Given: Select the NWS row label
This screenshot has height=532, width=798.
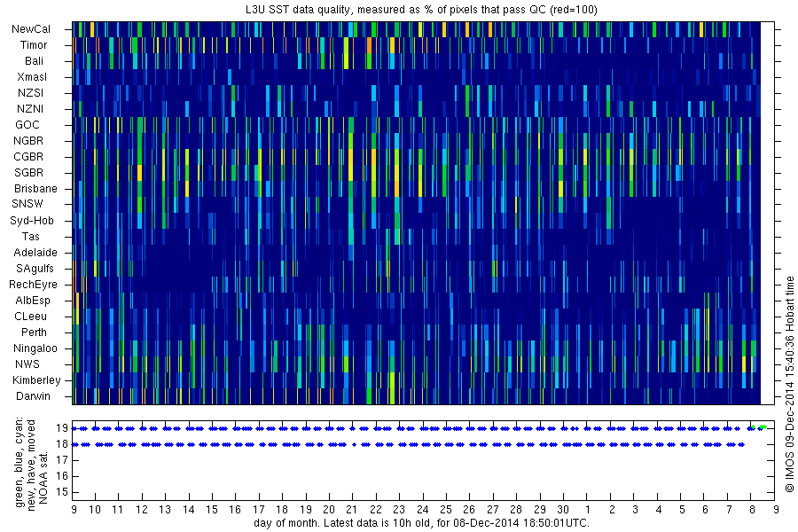Looking at the screenshot, I should (x=27, y=364).
